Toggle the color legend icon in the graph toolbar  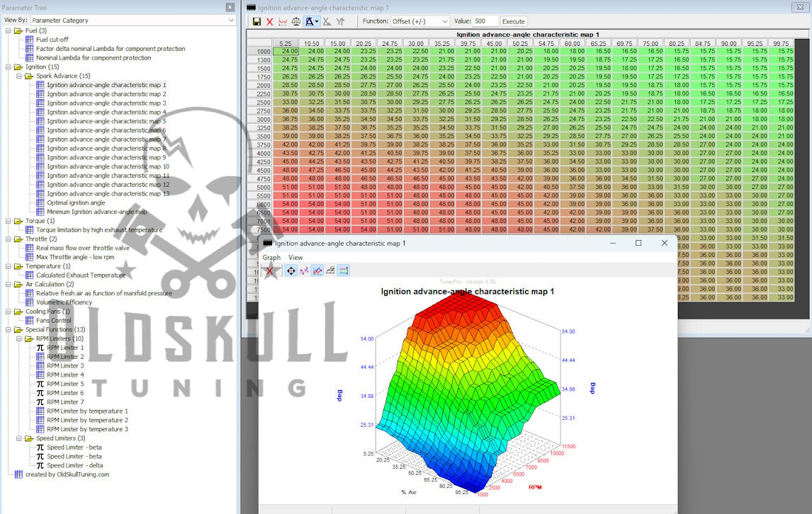tap(343, 270)
